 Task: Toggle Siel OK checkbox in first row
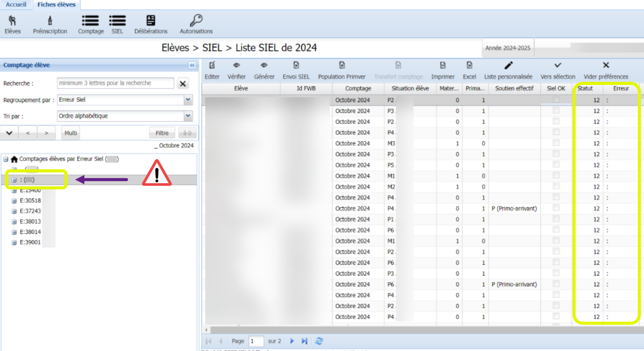[x=556, y=100]
